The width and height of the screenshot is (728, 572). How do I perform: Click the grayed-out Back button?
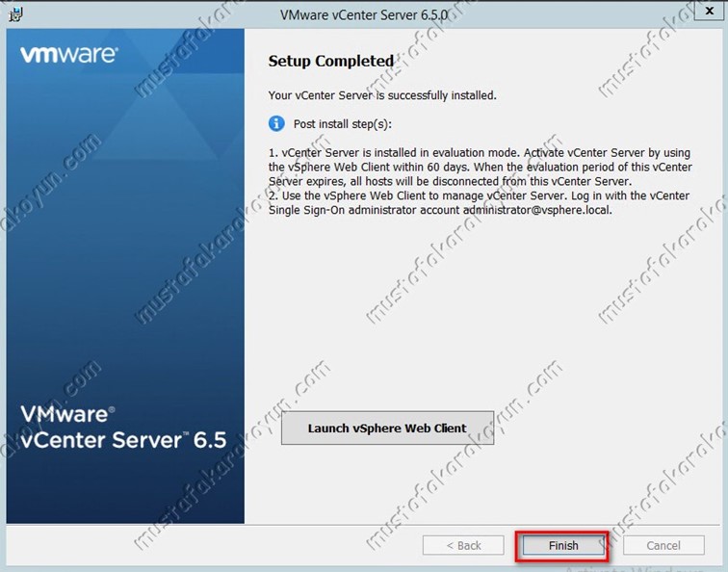(463, 545)
